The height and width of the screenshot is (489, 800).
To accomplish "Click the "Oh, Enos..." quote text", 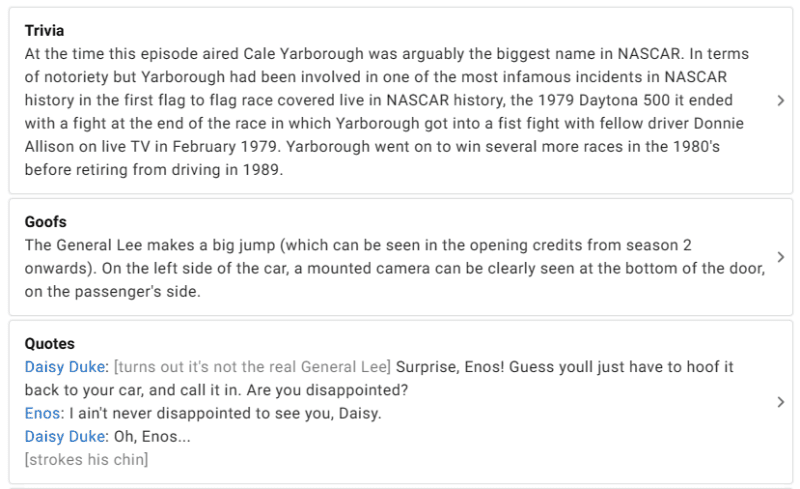I will (152, 436).
